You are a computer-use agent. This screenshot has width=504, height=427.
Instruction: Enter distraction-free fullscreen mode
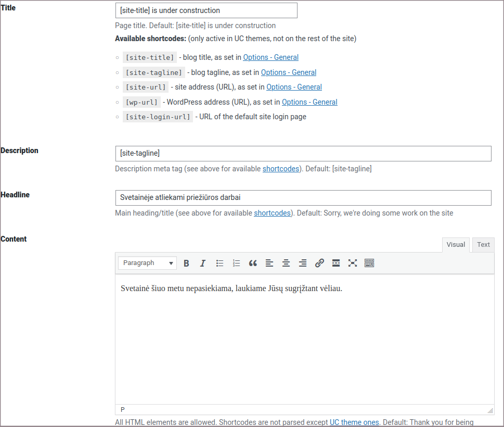coord(353,263)
